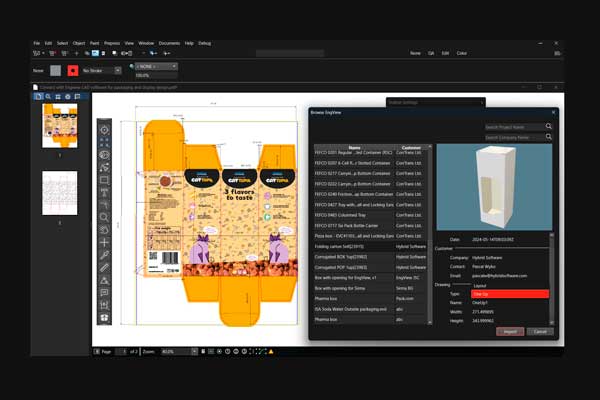
Task: Open the Window menu
Action: click(x=146, y=43)
